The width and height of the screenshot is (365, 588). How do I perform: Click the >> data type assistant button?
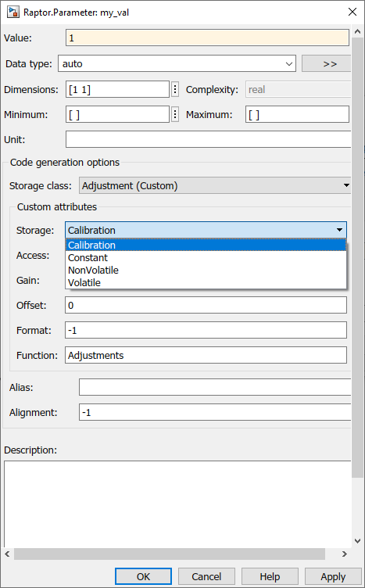click(x=326, y=64)
